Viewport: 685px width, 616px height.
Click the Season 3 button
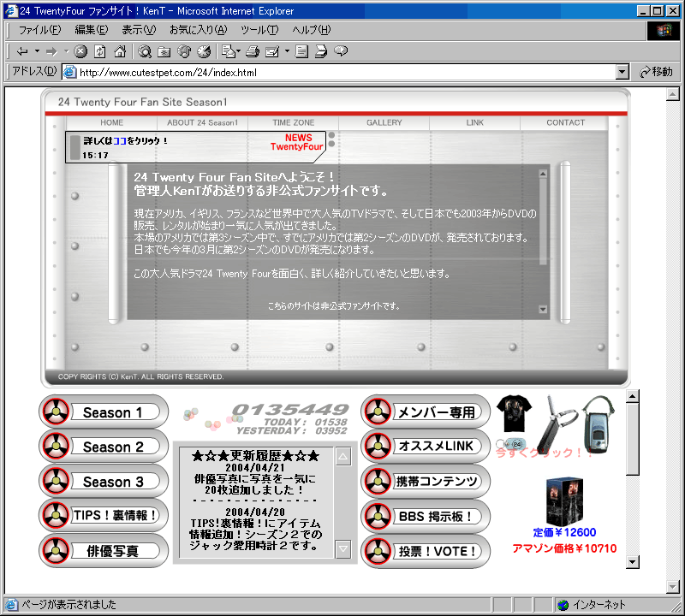[104, 481]
